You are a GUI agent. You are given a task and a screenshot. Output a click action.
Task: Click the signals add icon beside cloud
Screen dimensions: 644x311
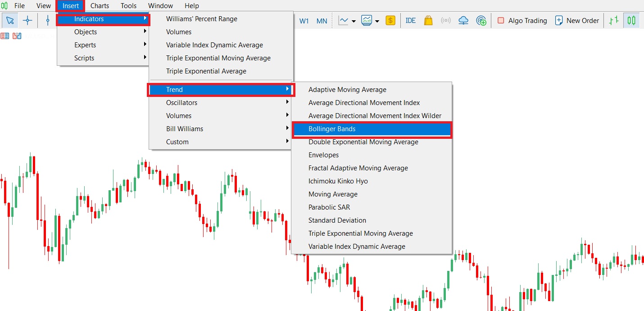tap(481, 20)
